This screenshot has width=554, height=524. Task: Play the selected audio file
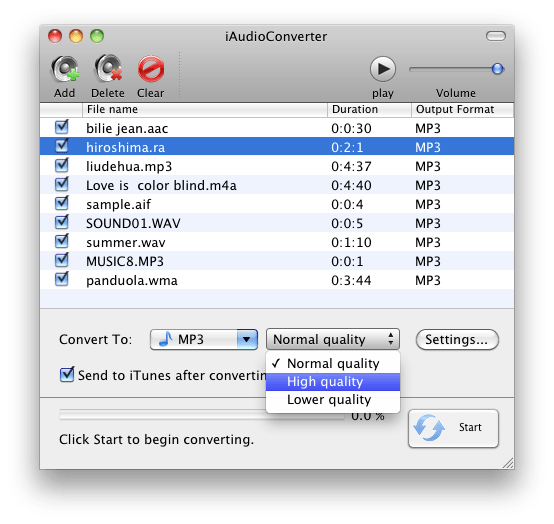pyautogui.click(x=383, y=69)
